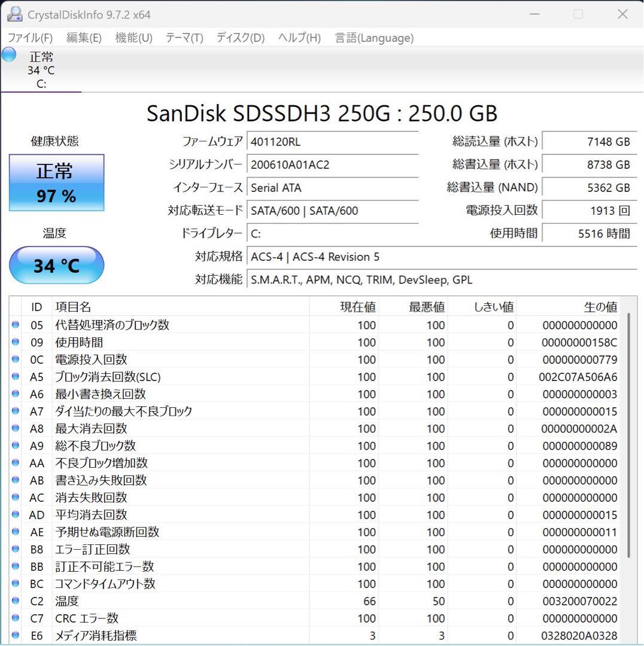
Task: Click the status dot beside 使用時間 attribute 09
Action: click(15, 342)
